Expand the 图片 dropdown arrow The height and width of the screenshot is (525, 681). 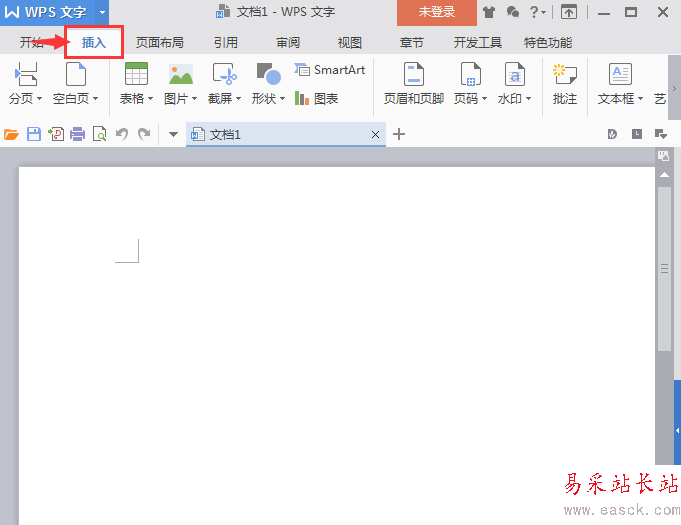[x=195, y=99]
